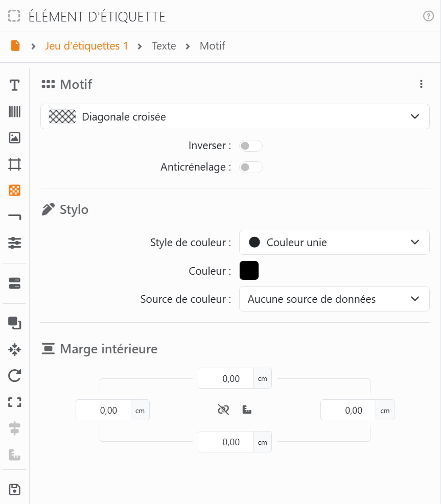Screen dimensions: 441x504
Task: Click the black Couleur swatch
Action: (249, 270)
